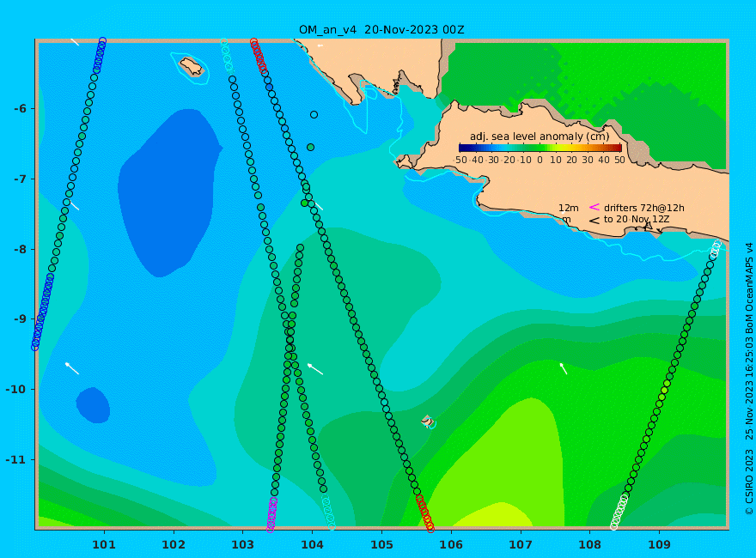Click the white current arrow near 107.5E 9.7S
The width and height of the screenshot is (756, 558).
[564, 368]
